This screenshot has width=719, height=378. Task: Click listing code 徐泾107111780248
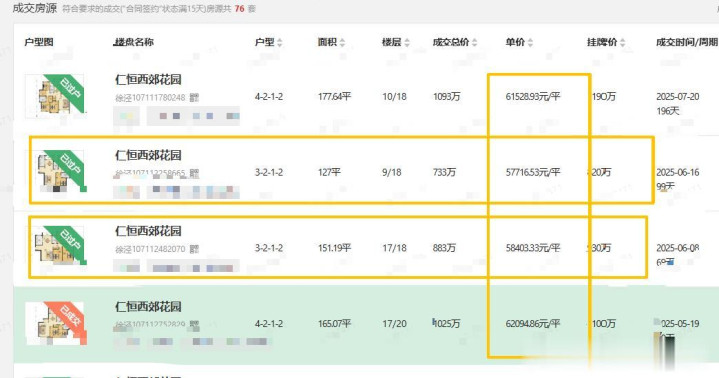pyautogui.click(x=150, y=98)
